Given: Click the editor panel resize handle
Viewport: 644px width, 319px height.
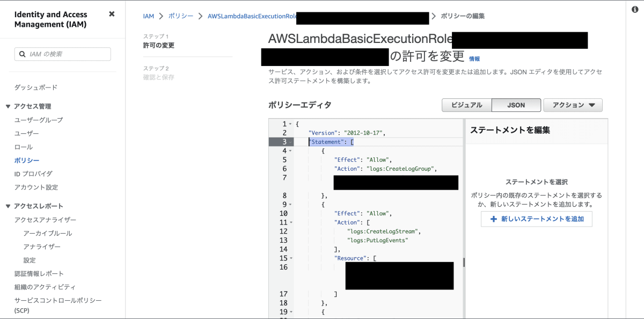Looking at the screenshot, I should (x=464, y=262).
